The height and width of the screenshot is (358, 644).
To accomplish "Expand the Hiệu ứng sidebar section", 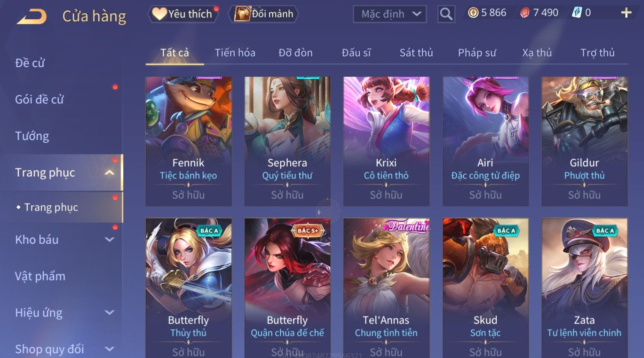I will (x=110, y=313).
